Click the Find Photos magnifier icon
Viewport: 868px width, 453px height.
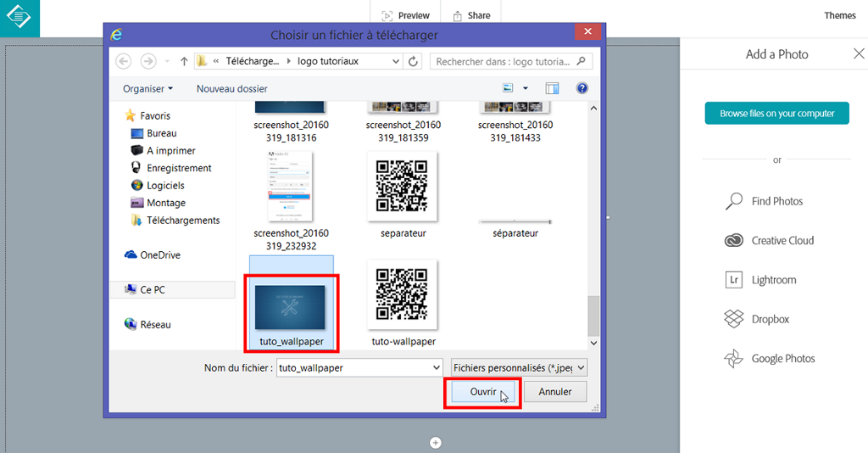[734, 201]
